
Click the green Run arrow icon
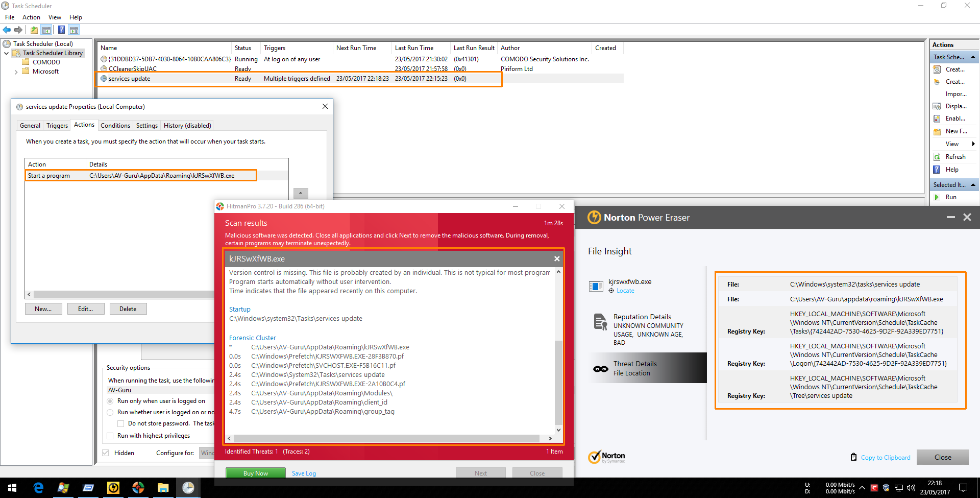coord(937,197)
